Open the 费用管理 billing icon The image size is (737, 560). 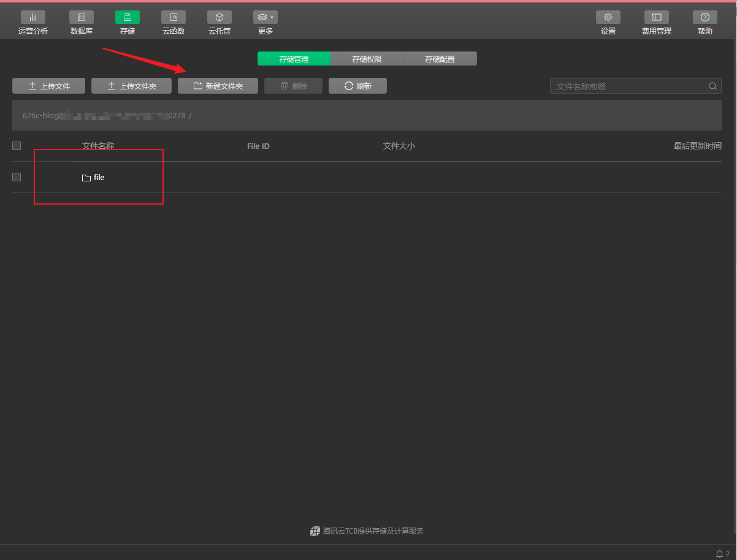pyautogui.click(x=657, y=17)
